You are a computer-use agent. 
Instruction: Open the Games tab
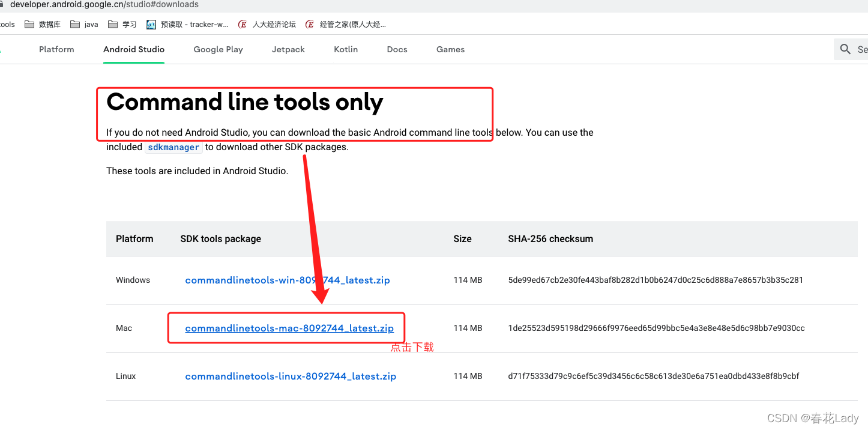[451, 49]
